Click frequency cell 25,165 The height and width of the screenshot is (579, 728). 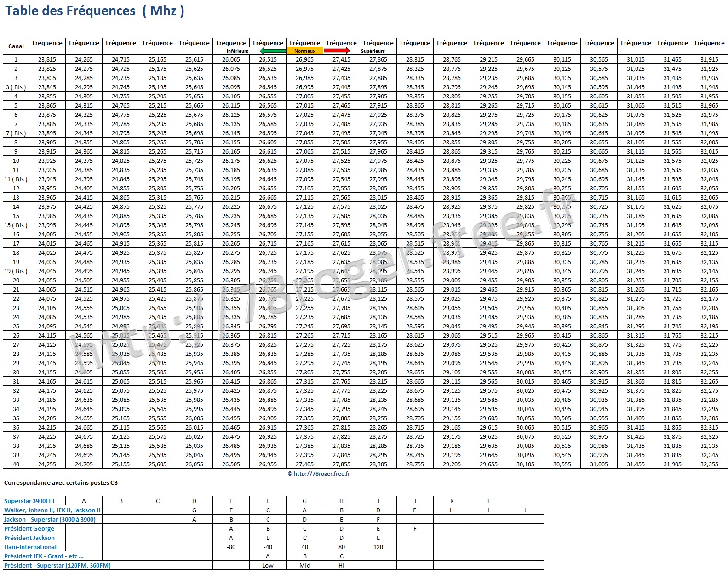click(158, 60)
